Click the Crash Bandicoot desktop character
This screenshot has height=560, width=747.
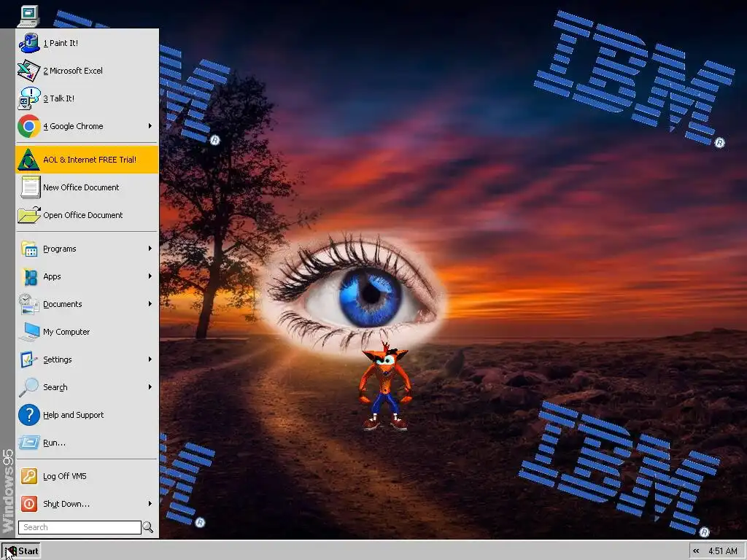click(x=385, y=386)
